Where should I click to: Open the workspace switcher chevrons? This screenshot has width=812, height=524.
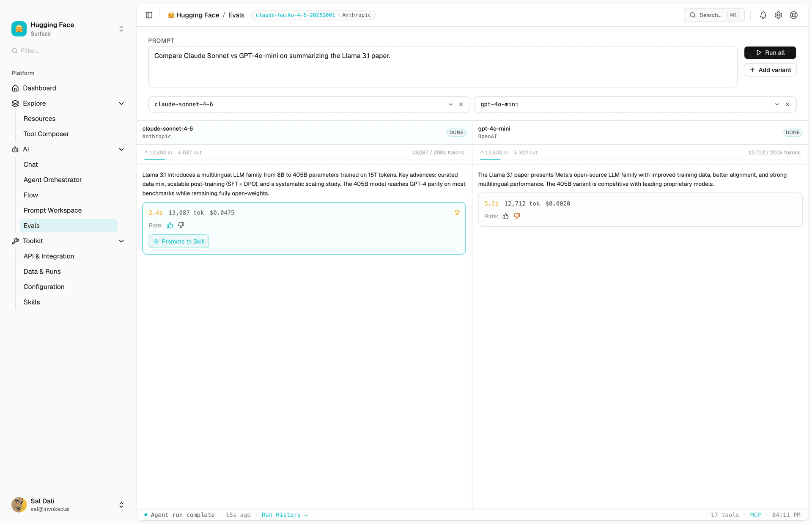pos(121,29)
